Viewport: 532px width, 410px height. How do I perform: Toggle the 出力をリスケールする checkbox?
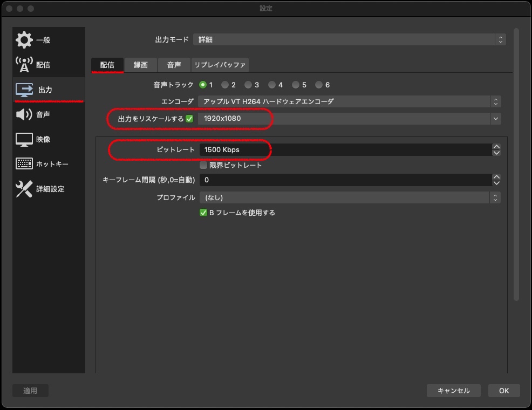[189, 119]
